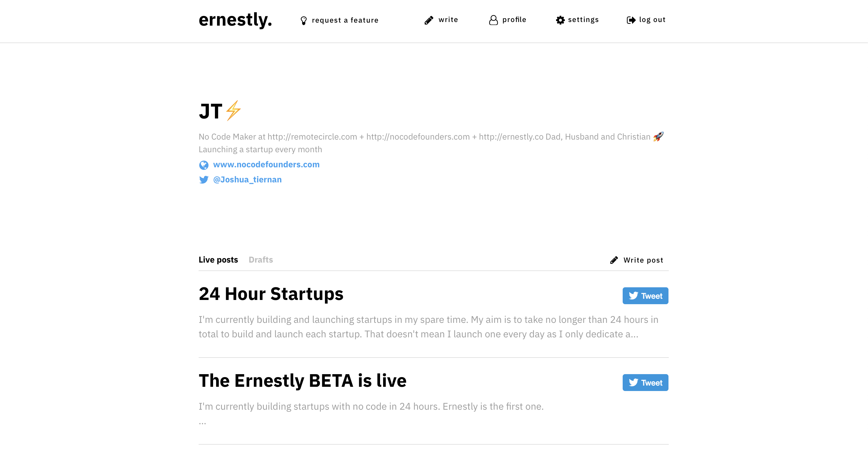Open The Ernestly BETA is live post
The height and width of the screenshot is (451, 868).
[x=302, y=380]
